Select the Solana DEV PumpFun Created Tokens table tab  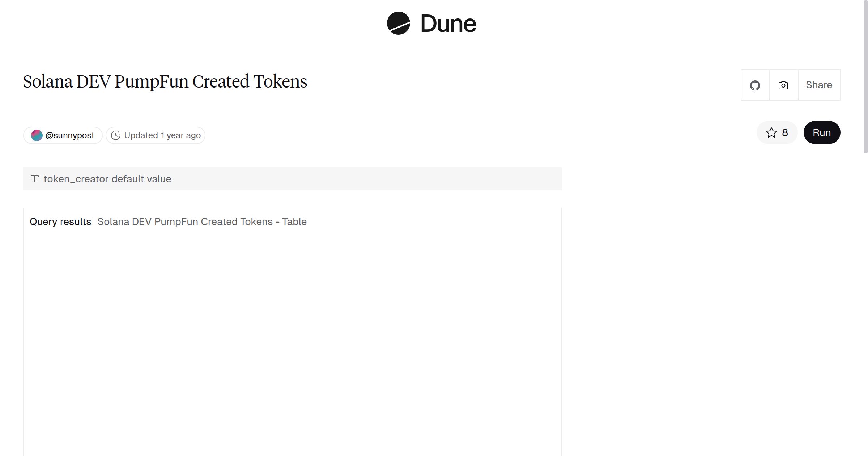[x=201, y=221]
